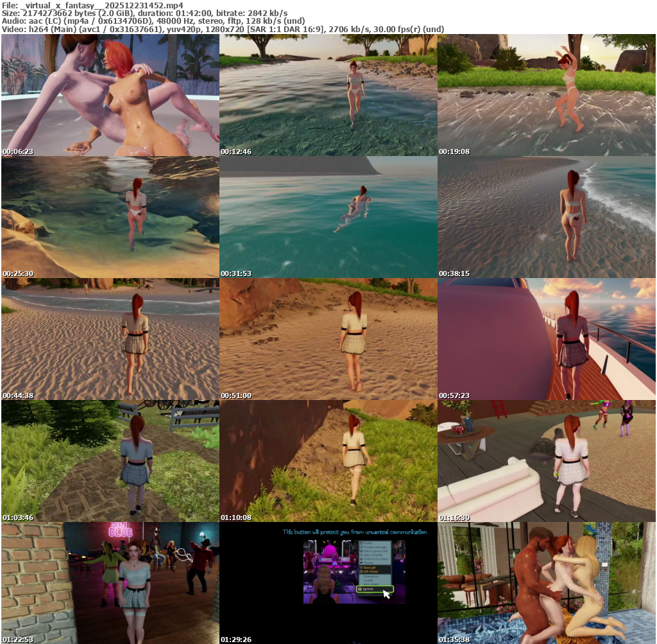
Task: Select the grassy cliff frame at 01:10:08
Action: click(328, 461)
